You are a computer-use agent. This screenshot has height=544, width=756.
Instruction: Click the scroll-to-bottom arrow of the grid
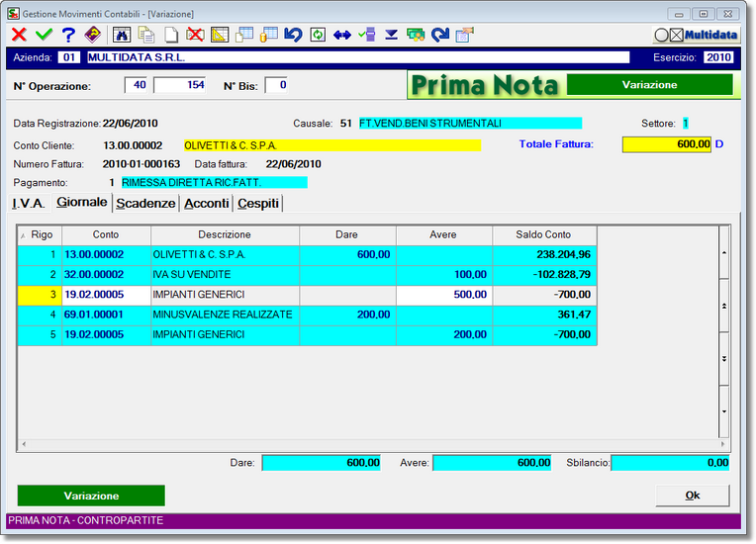723,411
